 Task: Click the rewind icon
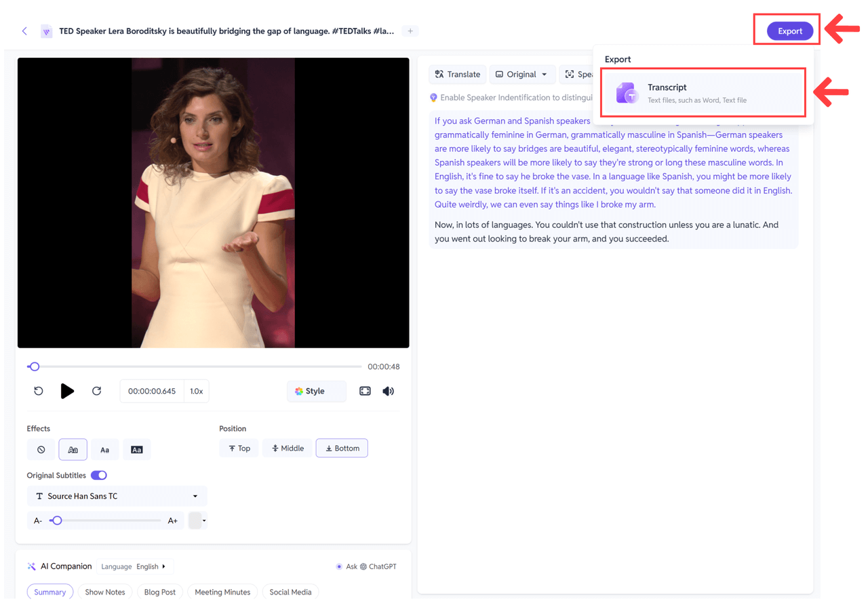[x=39, y=391]
